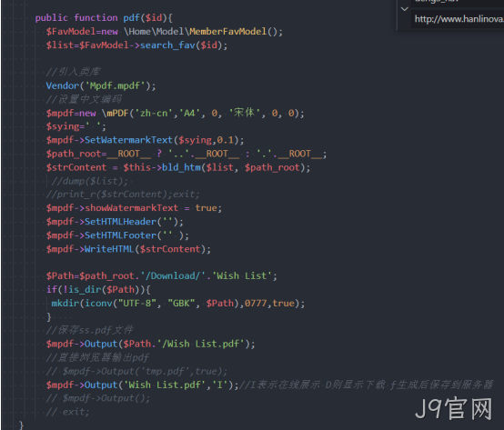Image resolution: width=504 pixels, height=430 pixels.
Task: Click the '宋体' font string in mPDF constructor
Action: 245,113
